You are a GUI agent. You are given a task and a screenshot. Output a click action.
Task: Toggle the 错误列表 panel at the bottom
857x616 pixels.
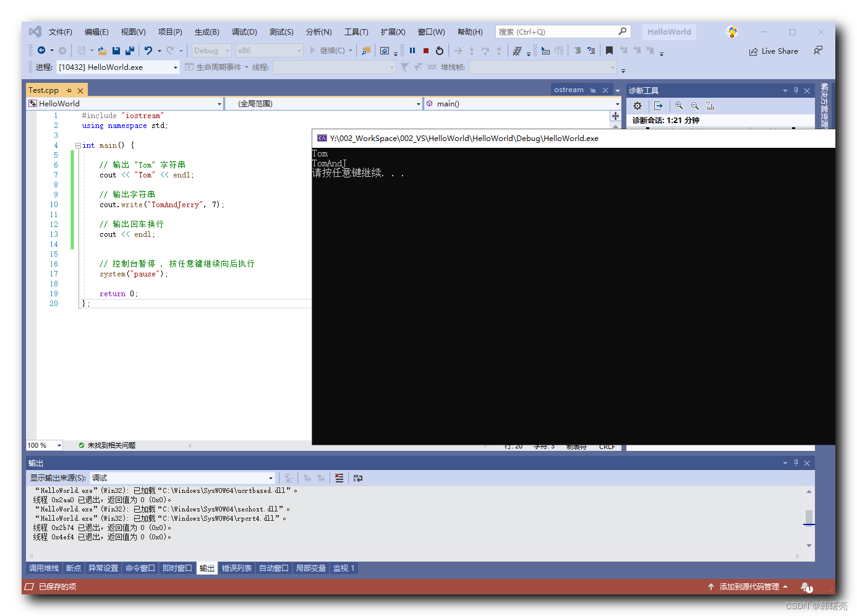[237, 568]
